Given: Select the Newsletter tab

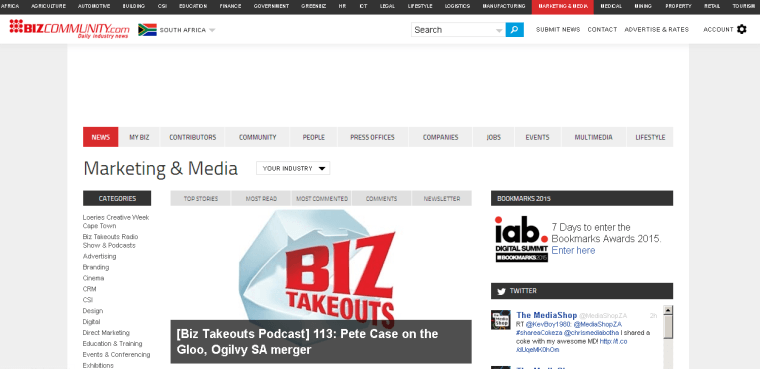Looking at the screenshot, I should [442, 198].
